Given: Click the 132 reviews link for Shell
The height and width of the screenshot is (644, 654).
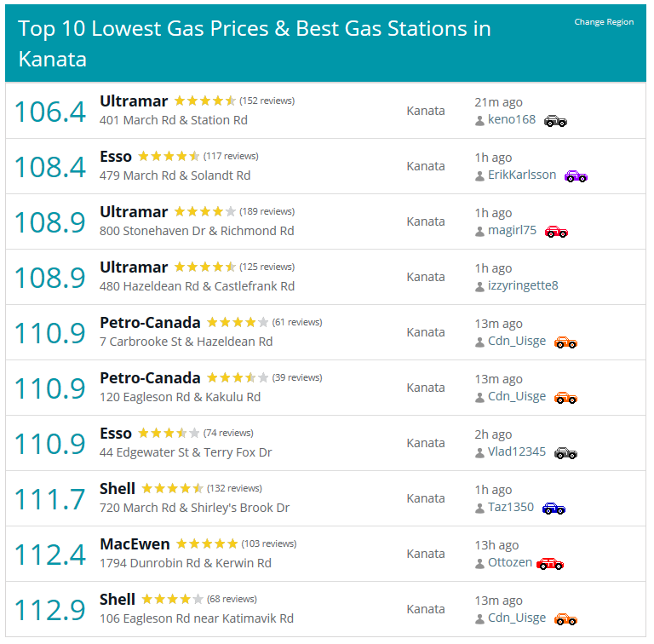Looking at the screenshot, I should click(234, 488).
